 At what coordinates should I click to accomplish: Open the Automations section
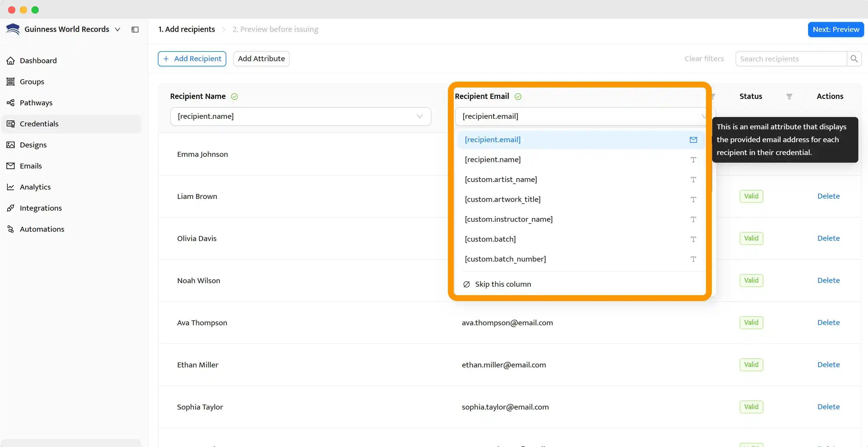42,229
